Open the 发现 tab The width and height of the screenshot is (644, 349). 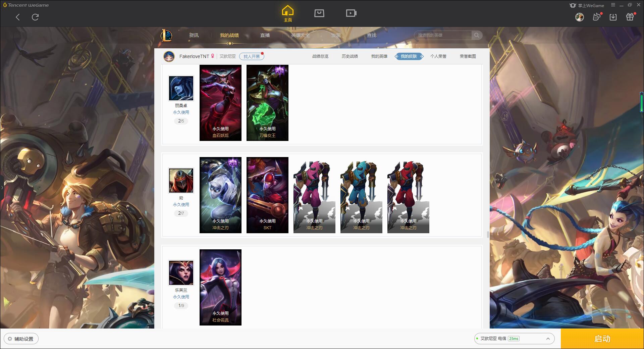336,35
